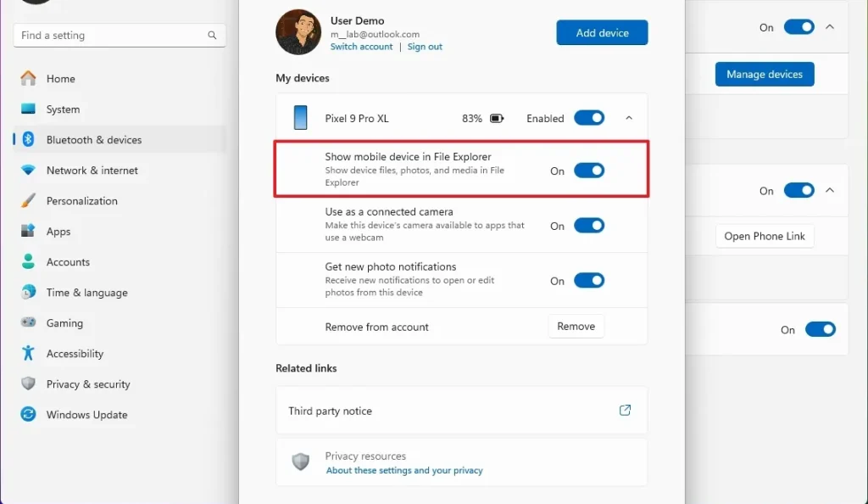Toggle Get new photo notifications switch
Image resolution: width=868 pixels, height=504 pixels.
click(x=589, y=280)
